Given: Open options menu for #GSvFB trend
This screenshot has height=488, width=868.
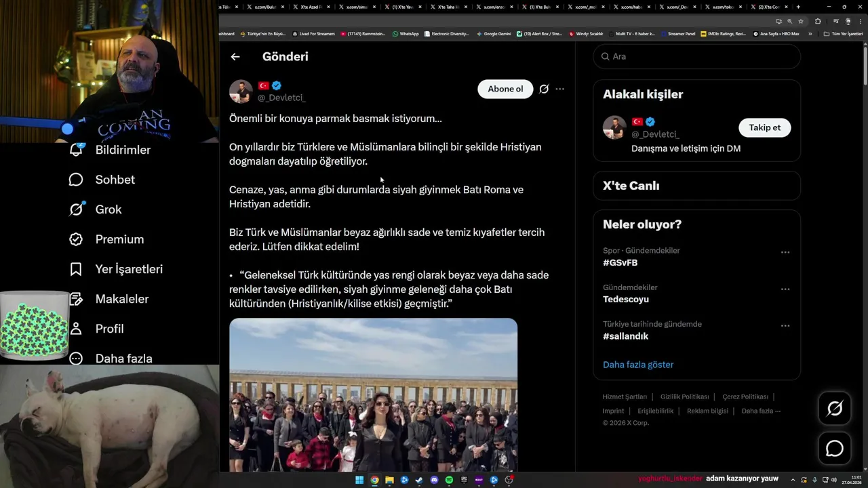Looking at the screenshot, I should [785, 252].
